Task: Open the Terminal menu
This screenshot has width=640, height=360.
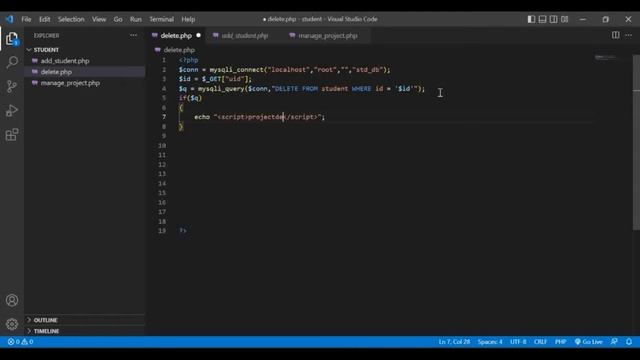Action: [x=161, y=19]
